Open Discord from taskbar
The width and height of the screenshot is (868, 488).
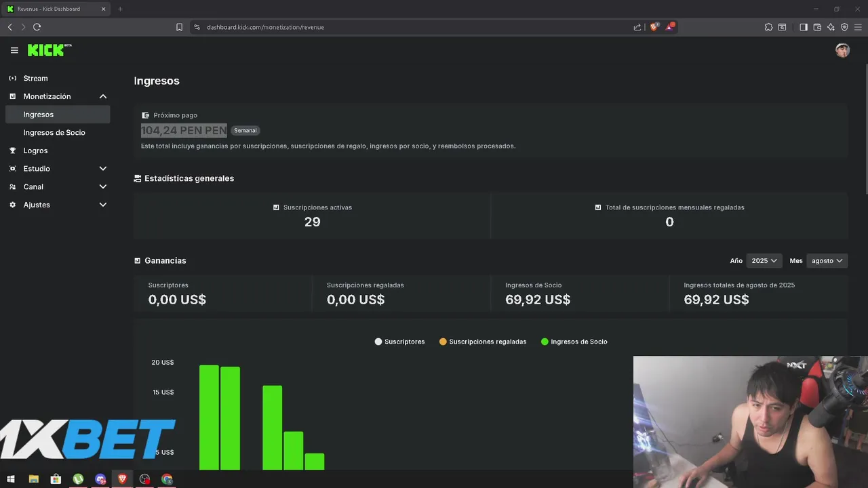point(100,479)
